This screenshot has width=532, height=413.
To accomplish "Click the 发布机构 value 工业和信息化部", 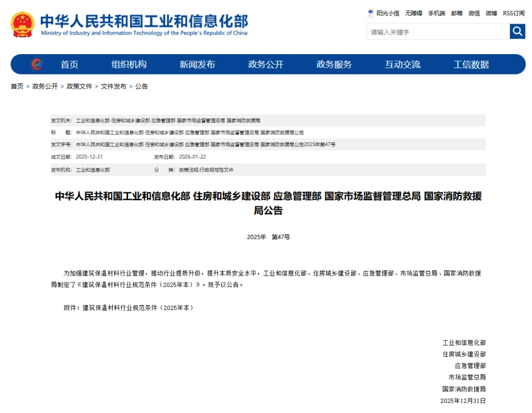I will click(x=93, y=169).
